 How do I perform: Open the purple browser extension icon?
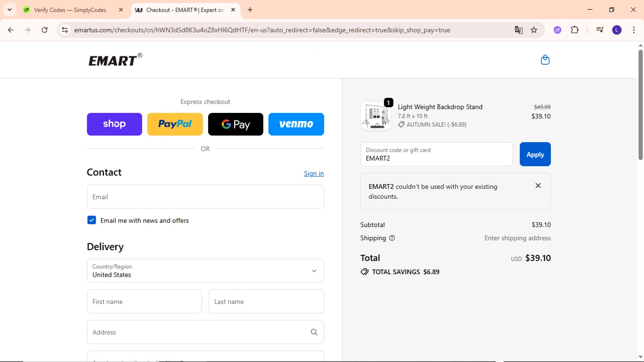pyautogui.click(x=557, y=30)
